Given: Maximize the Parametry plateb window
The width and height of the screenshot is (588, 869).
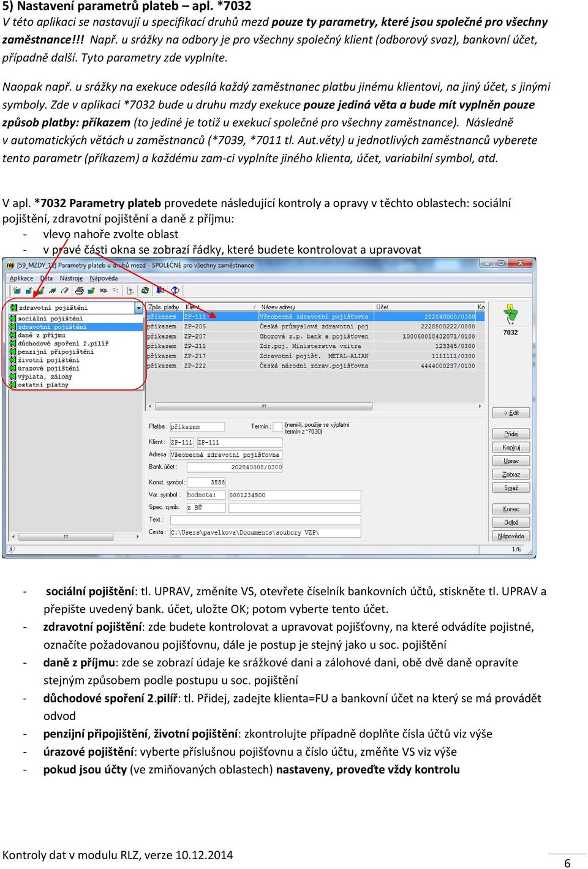Looking at the screenshot, I should point(501,263).
